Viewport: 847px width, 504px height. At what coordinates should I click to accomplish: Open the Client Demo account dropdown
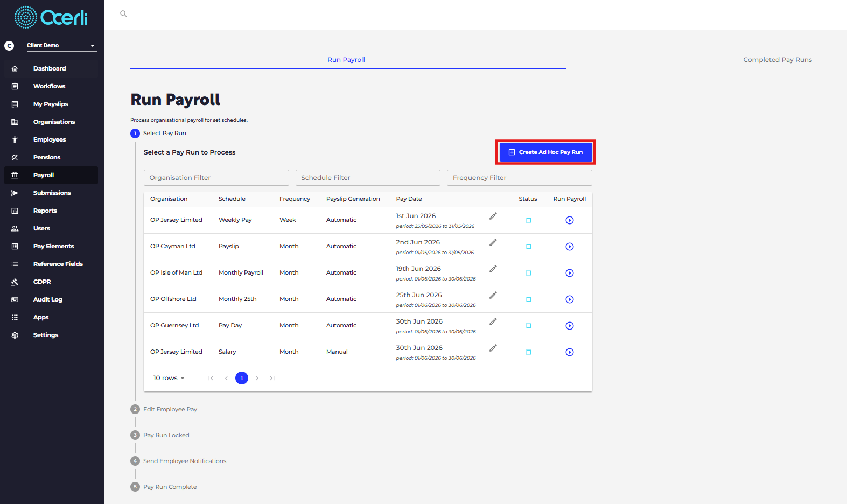(x=61, y=45)
